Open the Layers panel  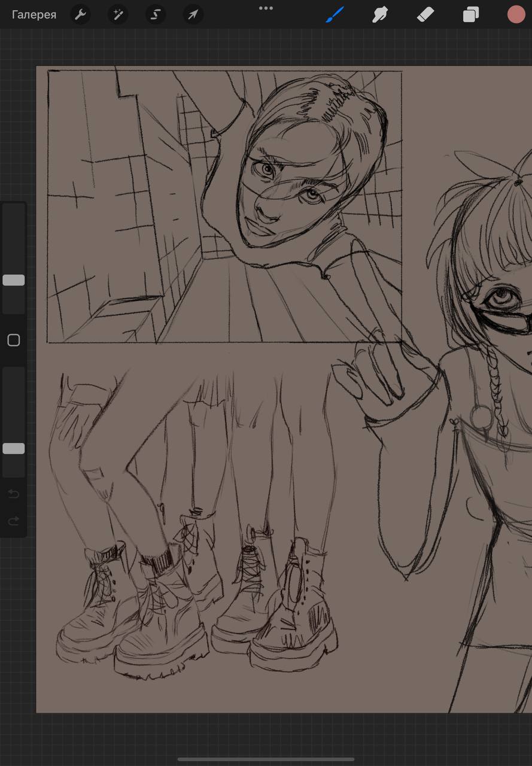471,14
